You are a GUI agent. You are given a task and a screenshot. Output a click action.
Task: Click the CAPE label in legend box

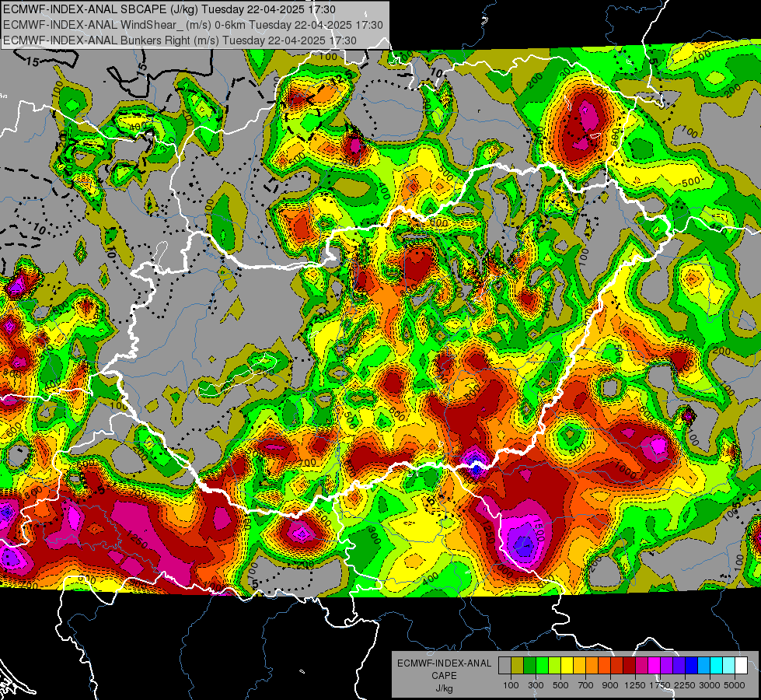444,675
